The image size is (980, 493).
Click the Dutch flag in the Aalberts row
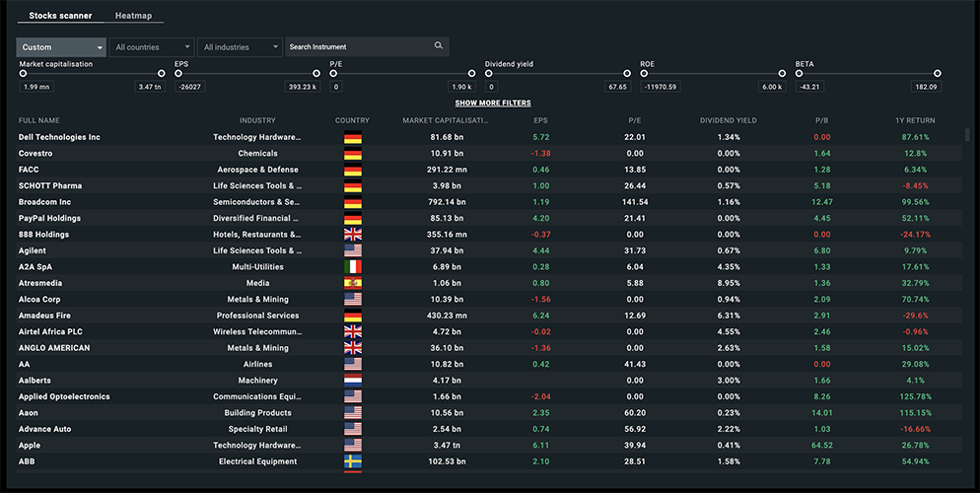[x=353, y=381]
